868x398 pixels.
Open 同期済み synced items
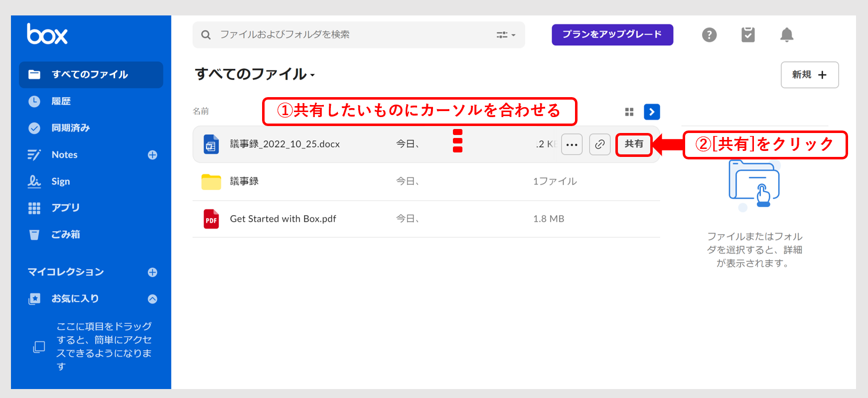pyautogui.click(x=71, y=128)
